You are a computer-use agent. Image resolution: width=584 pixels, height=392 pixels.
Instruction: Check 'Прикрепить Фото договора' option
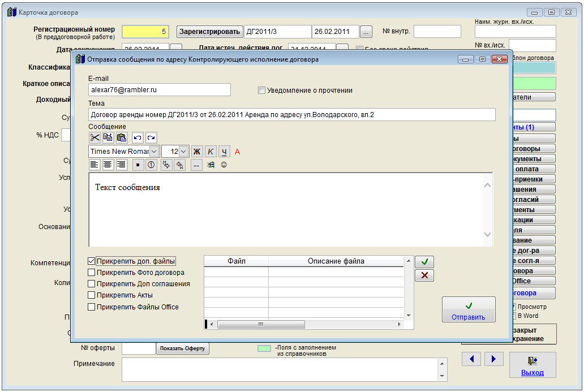click(x=92, y=273)
